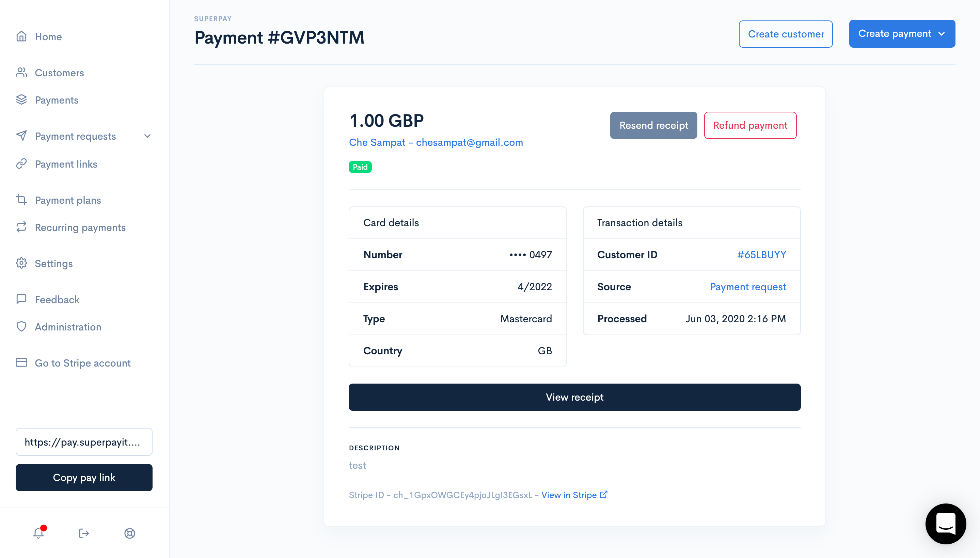
Task: Click the View receipt bar
Action: (574, 397)
